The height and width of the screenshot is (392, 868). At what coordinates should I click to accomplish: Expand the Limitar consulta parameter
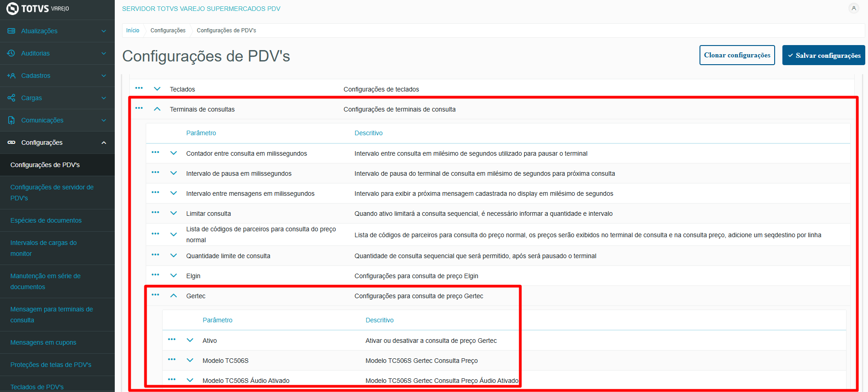[x=174, y=213]
